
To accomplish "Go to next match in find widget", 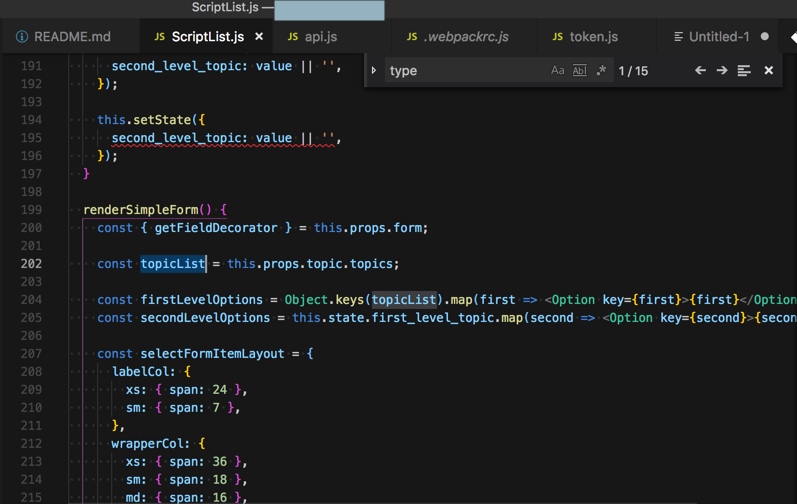I will 722,71.
